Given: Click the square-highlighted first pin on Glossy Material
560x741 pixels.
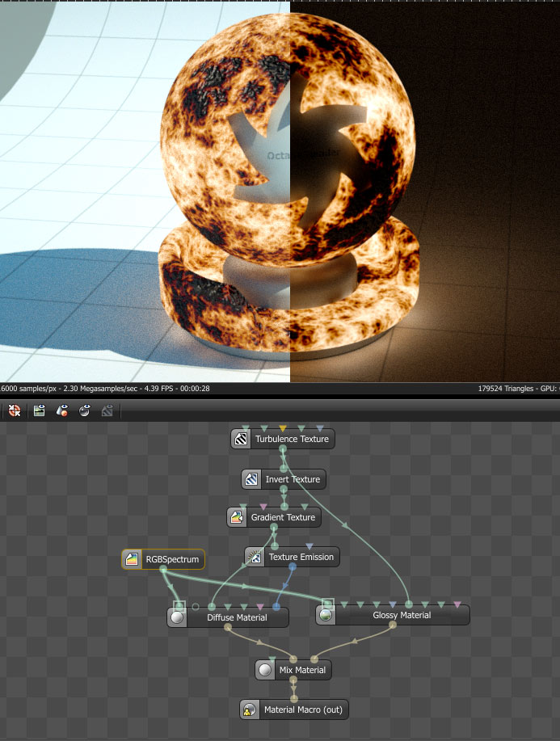Looking at the screenshot, I should click(328, 604).
